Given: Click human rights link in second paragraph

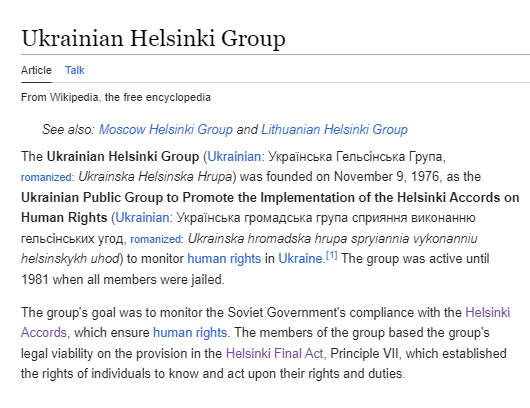Looking at the screenshot, I should [190, 333].
